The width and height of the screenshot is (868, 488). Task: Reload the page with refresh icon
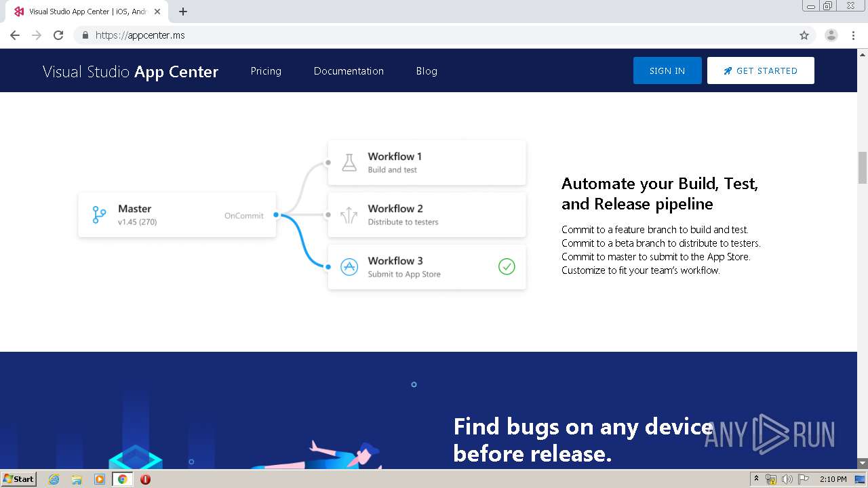[x=58, y=35]
